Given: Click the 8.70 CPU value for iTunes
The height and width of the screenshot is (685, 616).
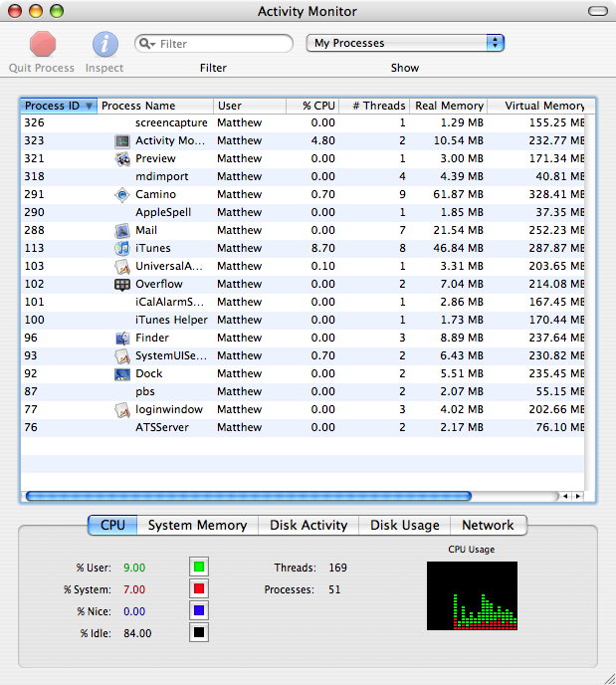Looking at the screenshot, I should pos(323,248).
